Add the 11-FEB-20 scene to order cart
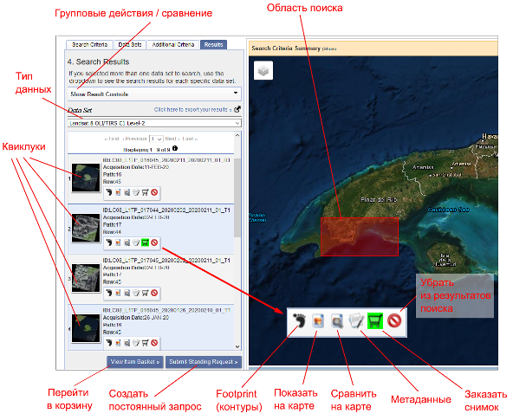 point(146,192)
